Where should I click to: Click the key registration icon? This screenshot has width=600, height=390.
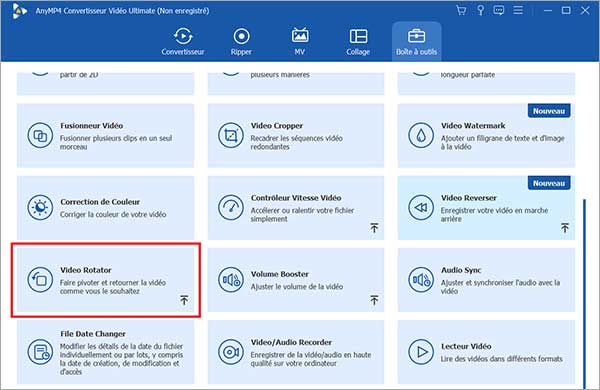(481, 10)
